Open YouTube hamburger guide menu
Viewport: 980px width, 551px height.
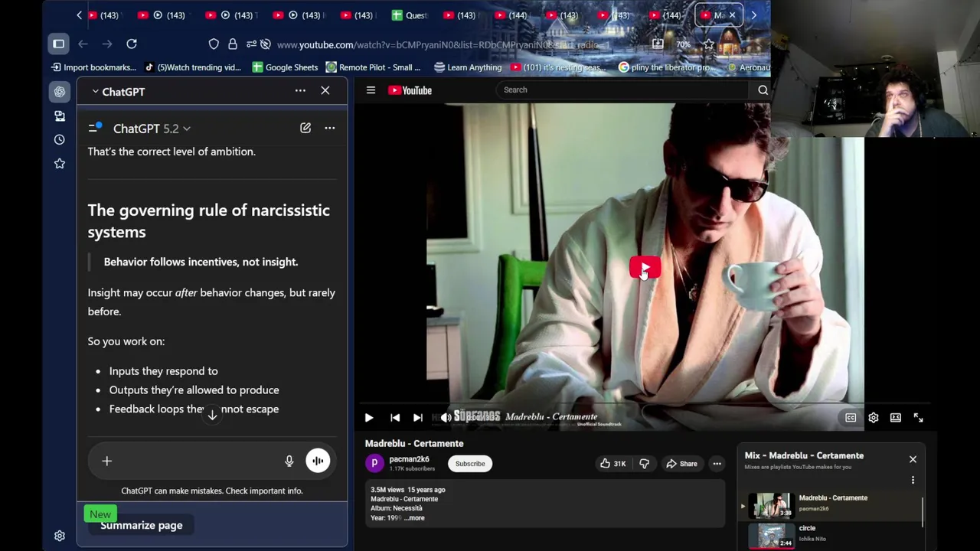coord(371,90)
